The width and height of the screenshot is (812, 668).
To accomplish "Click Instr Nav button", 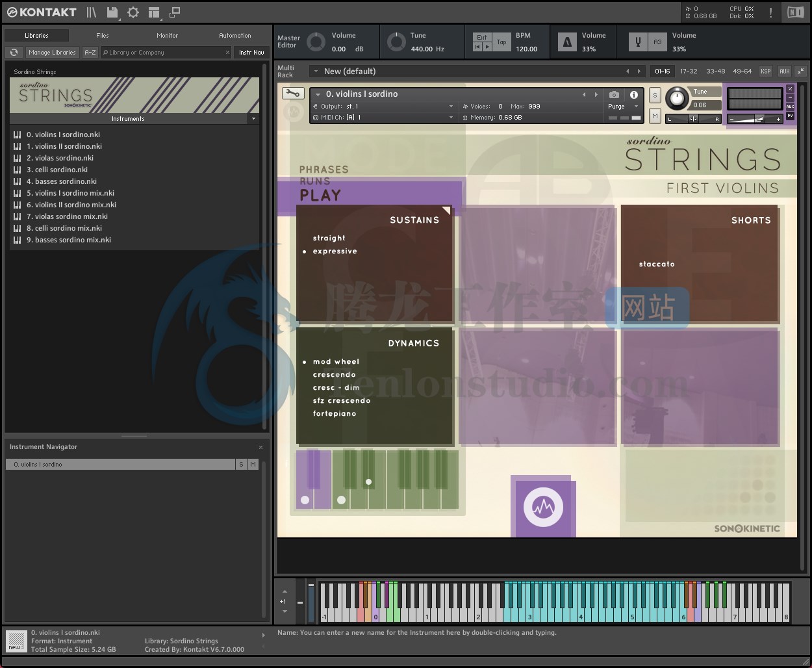I will [251, 53].
